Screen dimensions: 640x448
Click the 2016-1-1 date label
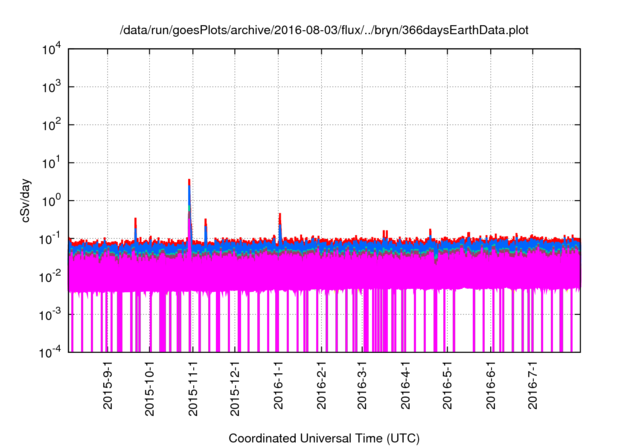click(278, 385)
